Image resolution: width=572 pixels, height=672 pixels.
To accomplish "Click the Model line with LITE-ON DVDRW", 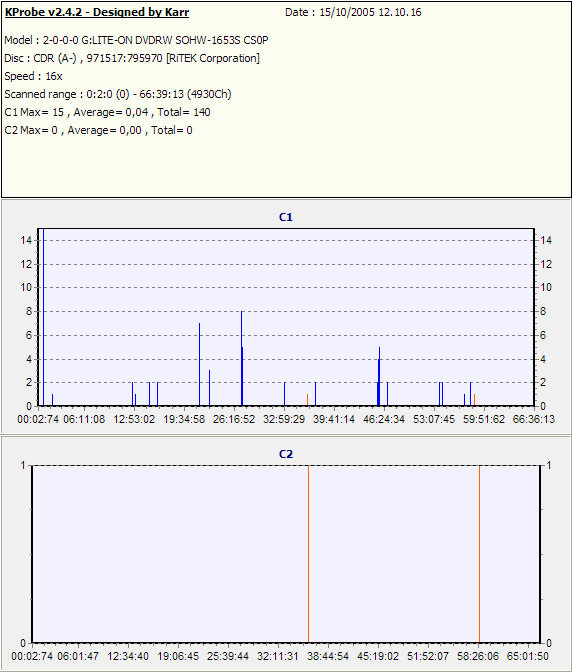I will (x=136, y=40).
